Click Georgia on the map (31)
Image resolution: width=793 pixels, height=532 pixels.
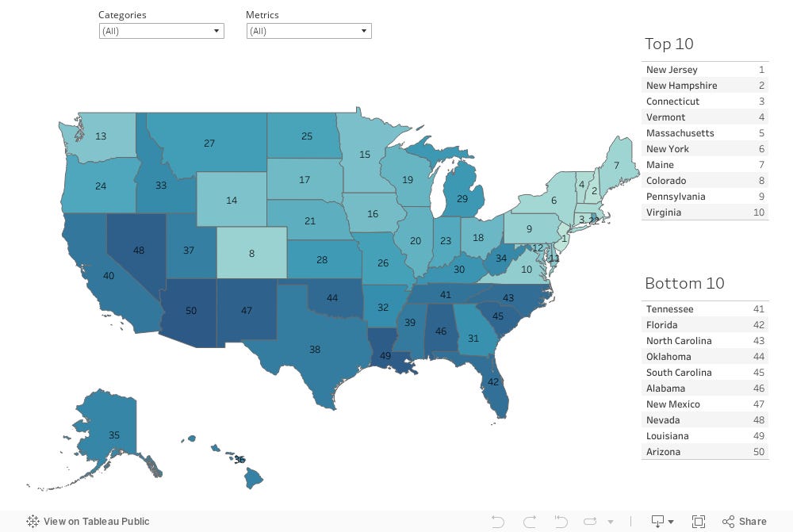click(x=473, y=339)
